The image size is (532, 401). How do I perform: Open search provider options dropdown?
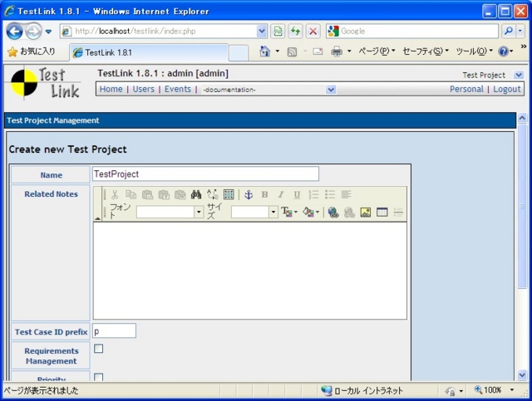pyautogui.click(x=520, y=32)
